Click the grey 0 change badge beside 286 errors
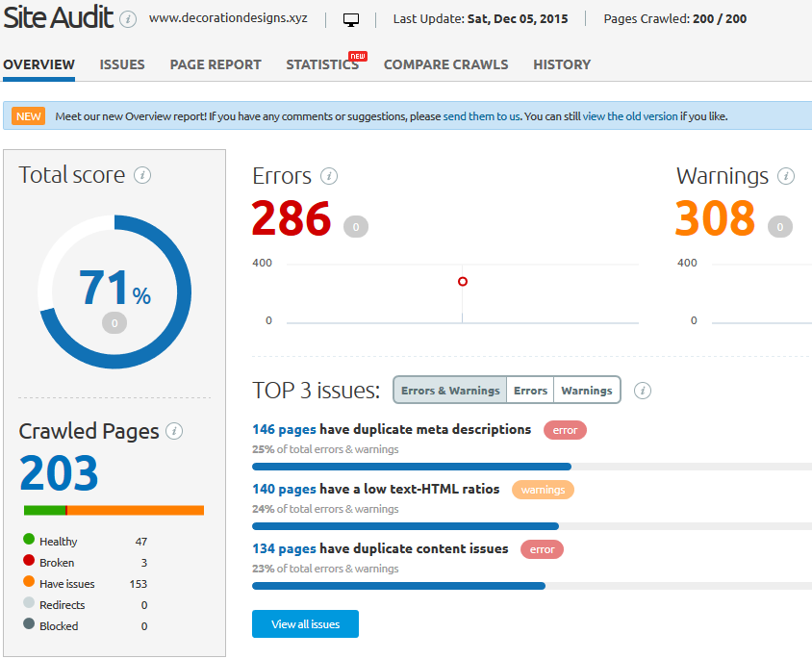The height and width of the screenshot is (659, 812). click(356, 227)
